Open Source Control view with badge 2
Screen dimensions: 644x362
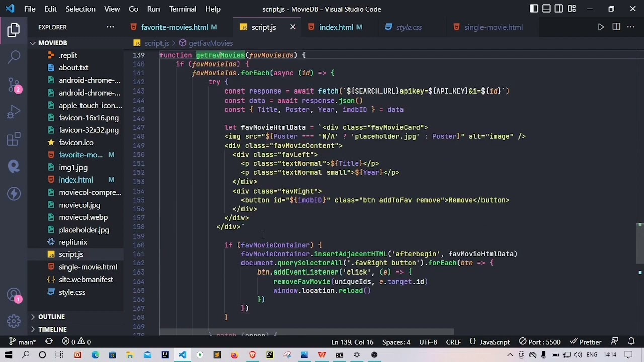click(x=14, y=84)
